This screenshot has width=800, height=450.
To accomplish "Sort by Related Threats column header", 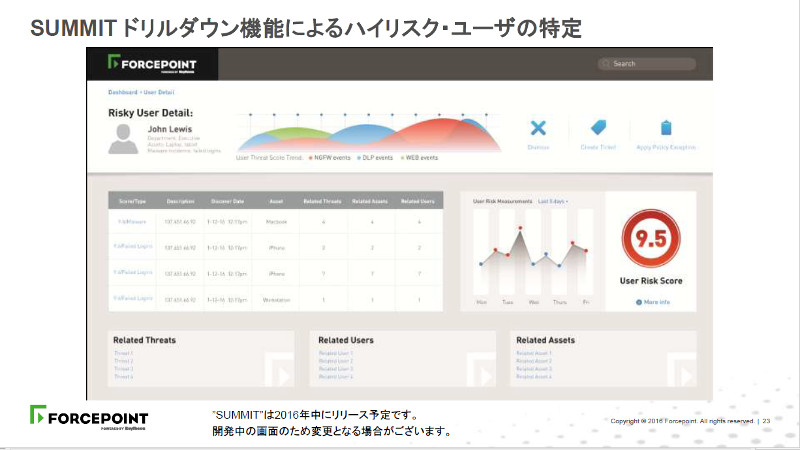I will 322,202.
